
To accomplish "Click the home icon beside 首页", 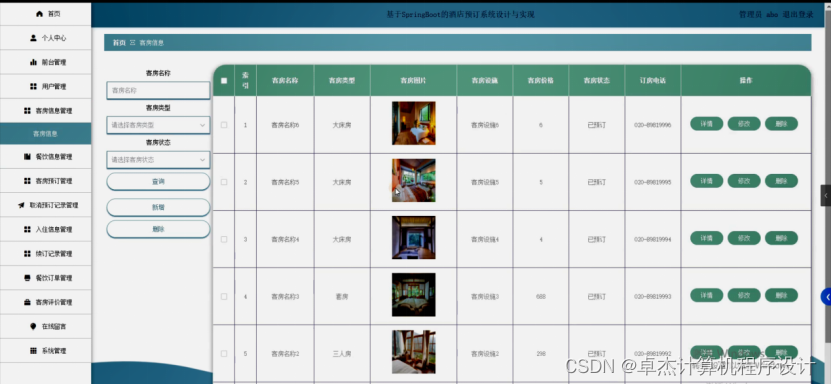I will pyautogui.click(x=39, y=14).
